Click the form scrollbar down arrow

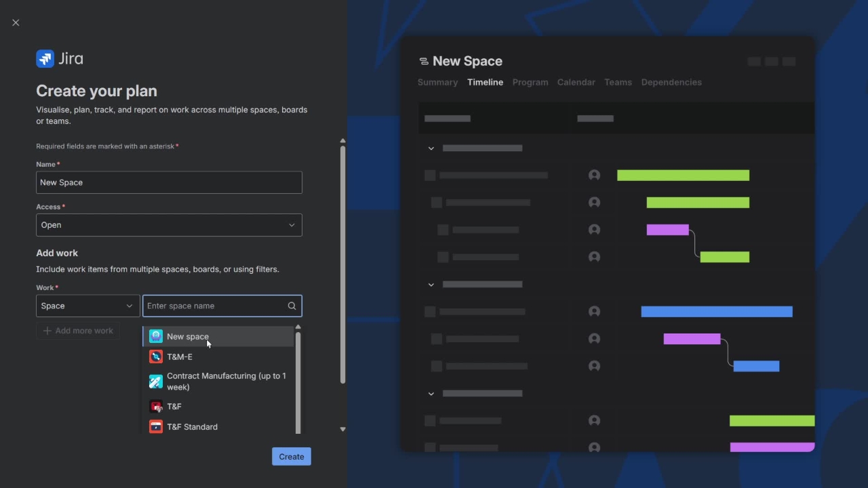pos(342,429)
